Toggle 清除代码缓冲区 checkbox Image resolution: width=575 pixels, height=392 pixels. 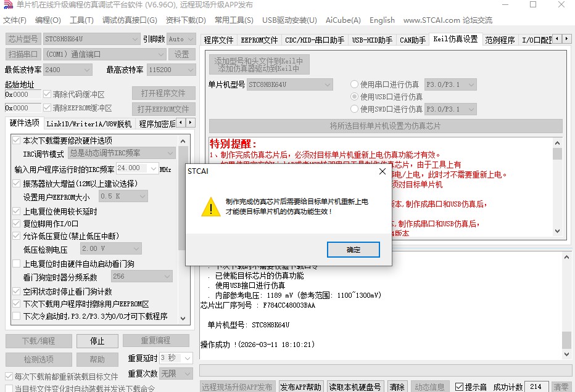click(x=47, y=94)
